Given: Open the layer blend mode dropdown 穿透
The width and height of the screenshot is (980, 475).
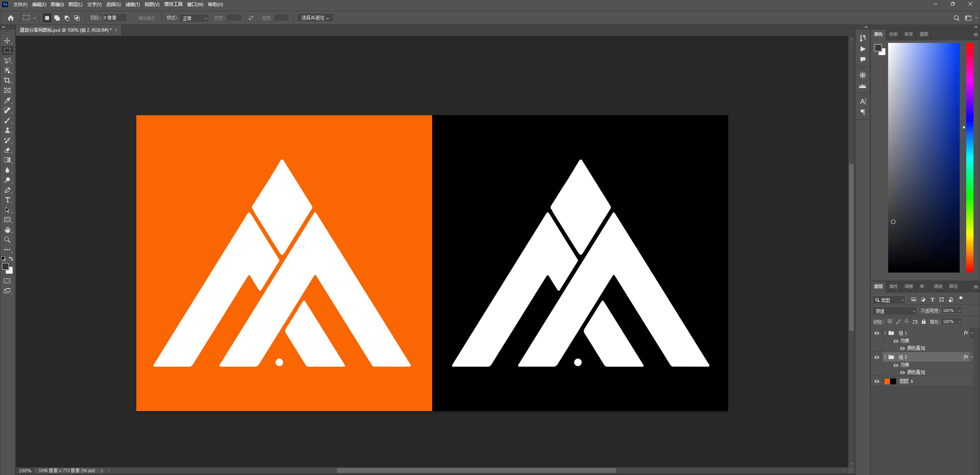Looking at the screenshot, I should 894,311.
